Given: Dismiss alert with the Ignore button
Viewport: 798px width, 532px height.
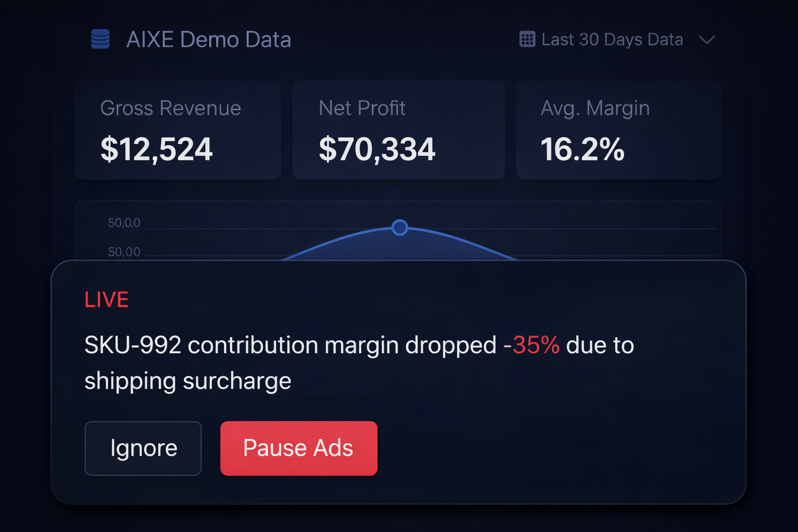Looking at the screenshot, I should pyautogui.click(x=143, y=448).
